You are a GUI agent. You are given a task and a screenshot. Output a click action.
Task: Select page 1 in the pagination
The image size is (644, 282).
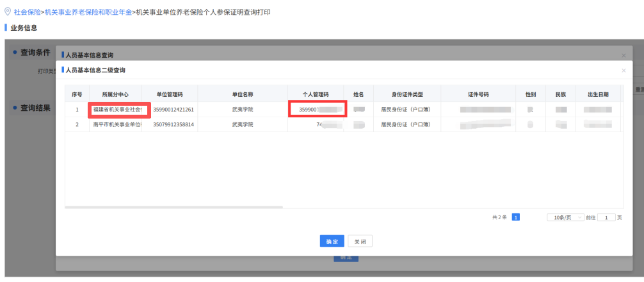[x=515, y=218]
